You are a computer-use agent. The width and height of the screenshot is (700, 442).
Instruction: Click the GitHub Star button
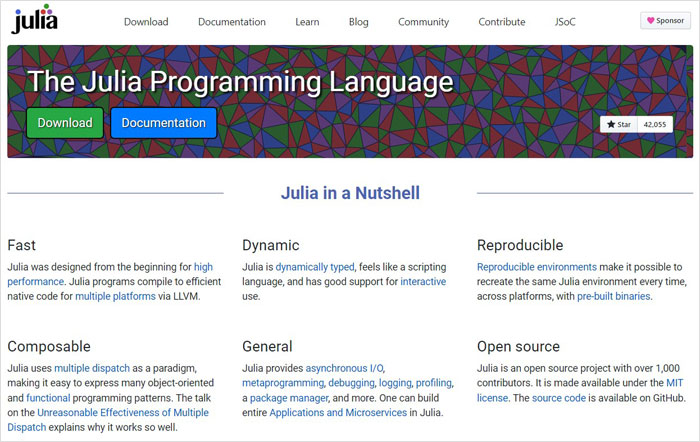619,125
